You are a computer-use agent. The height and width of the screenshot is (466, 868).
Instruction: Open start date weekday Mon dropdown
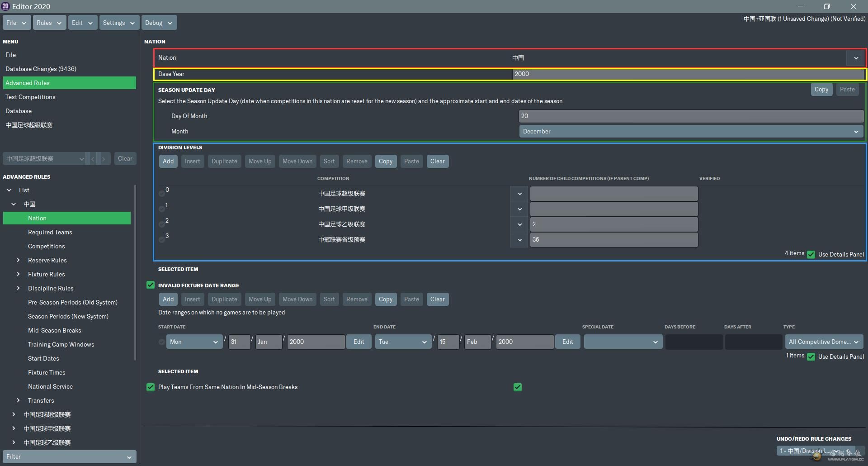(x=194, y=342)
